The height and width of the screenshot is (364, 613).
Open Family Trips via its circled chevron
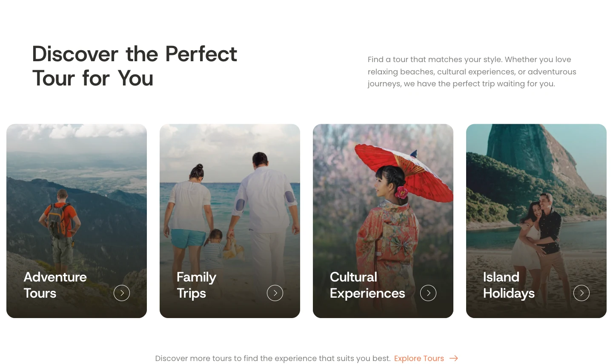pos(275,293)
